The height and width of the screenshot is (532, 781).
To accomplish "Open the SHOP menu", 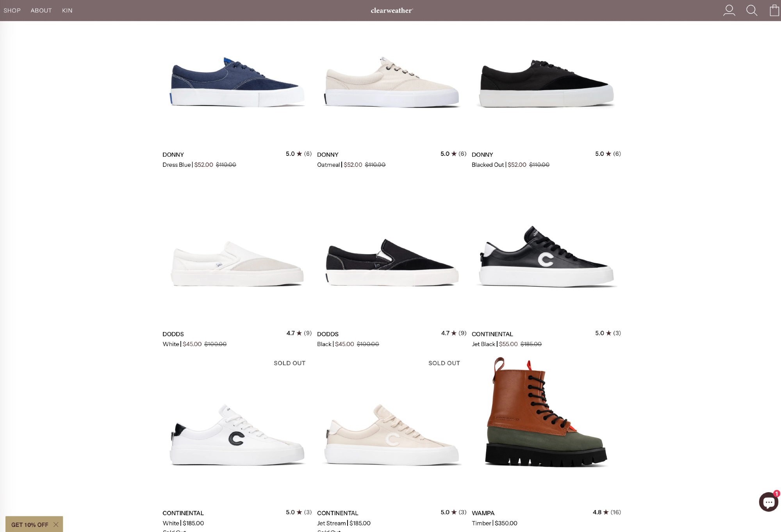I will [12, 11].
